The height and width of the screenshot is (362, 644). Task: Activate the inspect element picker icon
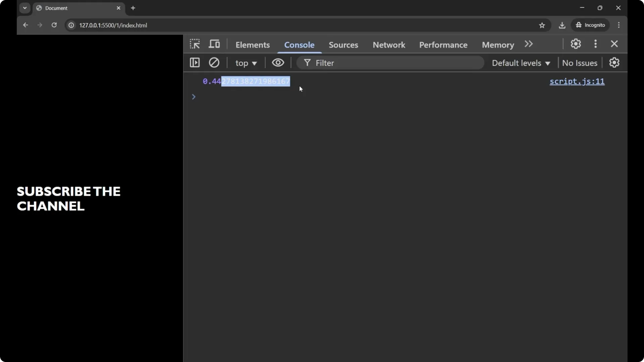[195, 44]
